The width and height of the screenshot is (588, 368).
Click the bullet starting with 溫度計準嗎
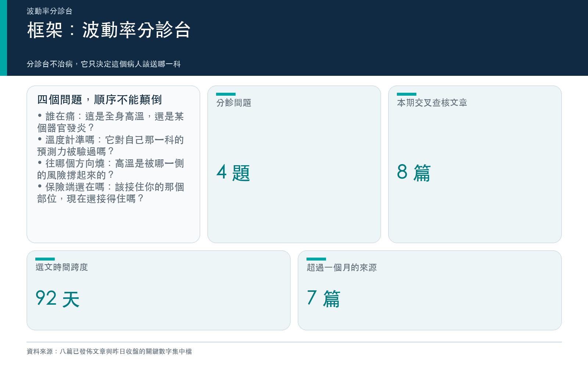[110, 146]
